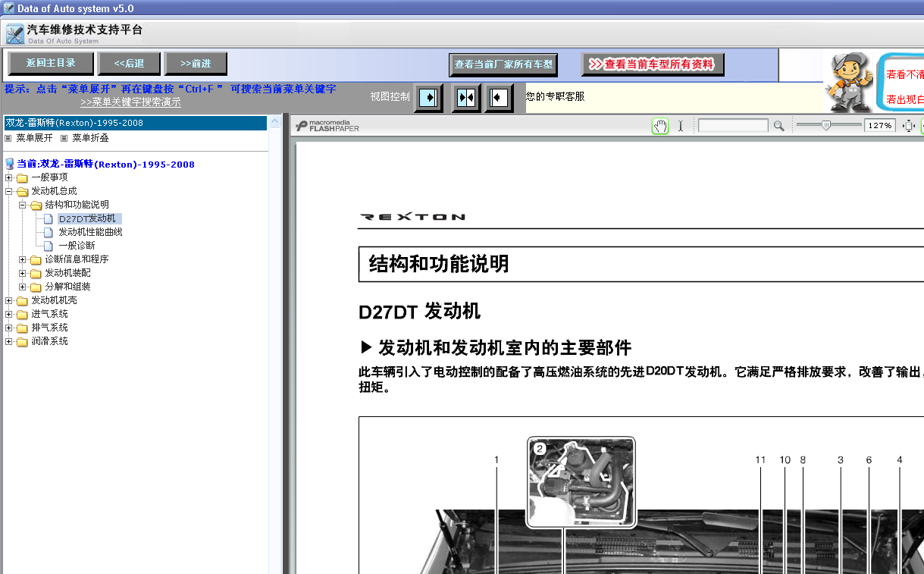Image resolution: width=924 pixels, height=574 pixels.
Task: Click the 双龙-雷斯特(Rexton)-1995-2008 header bar
Action: coord(135,123)
